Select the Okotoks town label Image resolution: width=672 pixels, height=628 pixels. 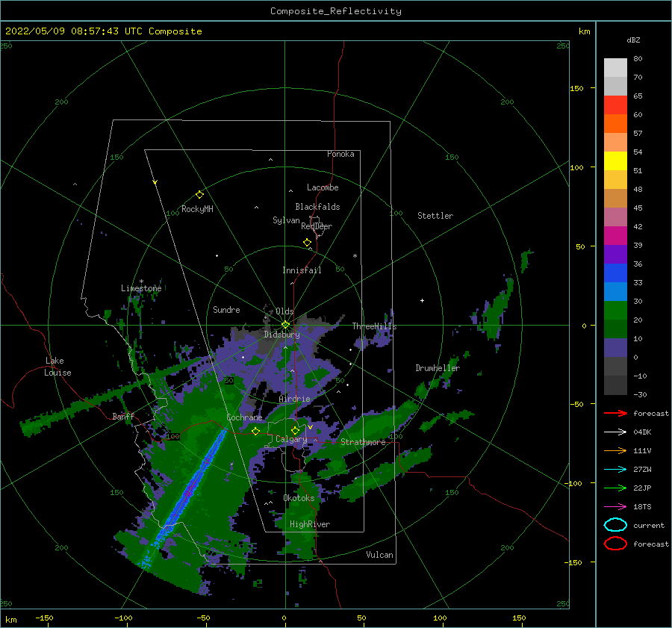pos(299,498)
